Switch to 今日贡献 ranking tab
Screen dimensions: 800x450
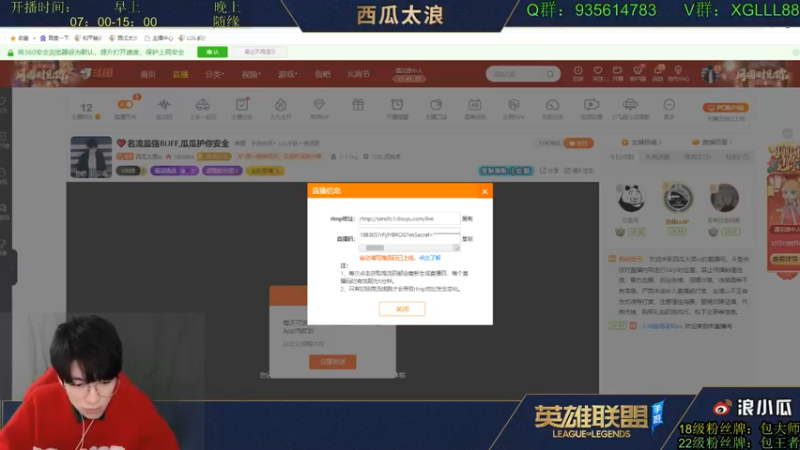click(621, 157)
